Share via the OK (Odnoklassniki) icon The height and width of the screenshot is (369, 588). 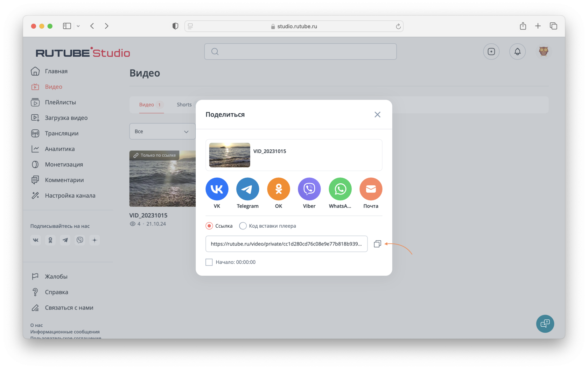[x=279, y=189]
